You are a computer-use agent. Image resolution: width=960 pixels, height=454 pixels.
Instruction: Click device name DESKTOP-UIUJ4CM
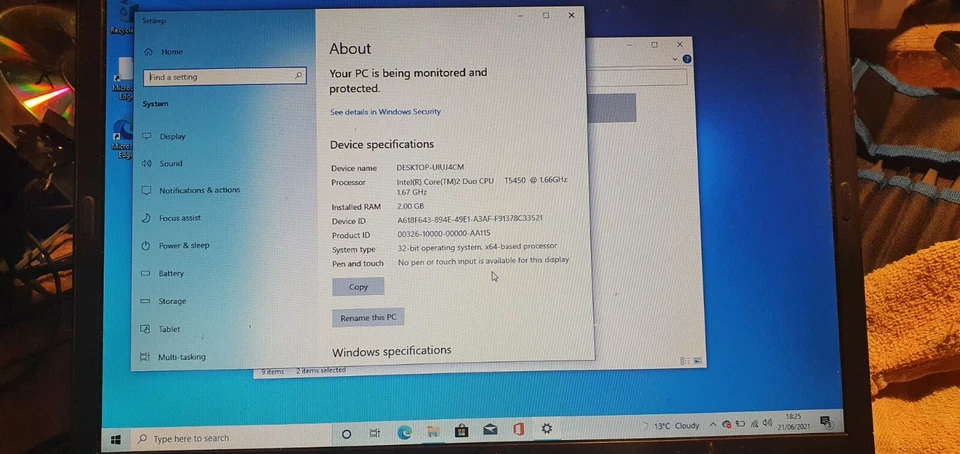[x=430, y=168]
